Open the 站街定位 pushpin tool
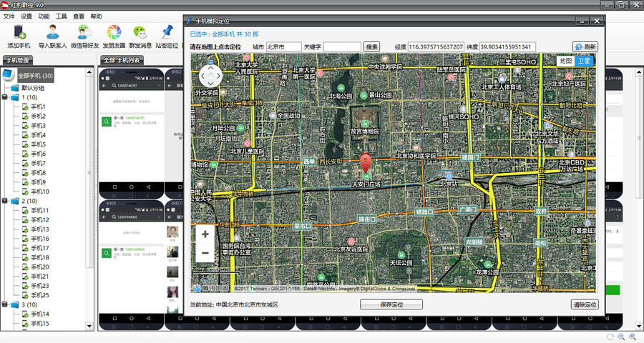 pyautogui.click(x=167, y=36)
